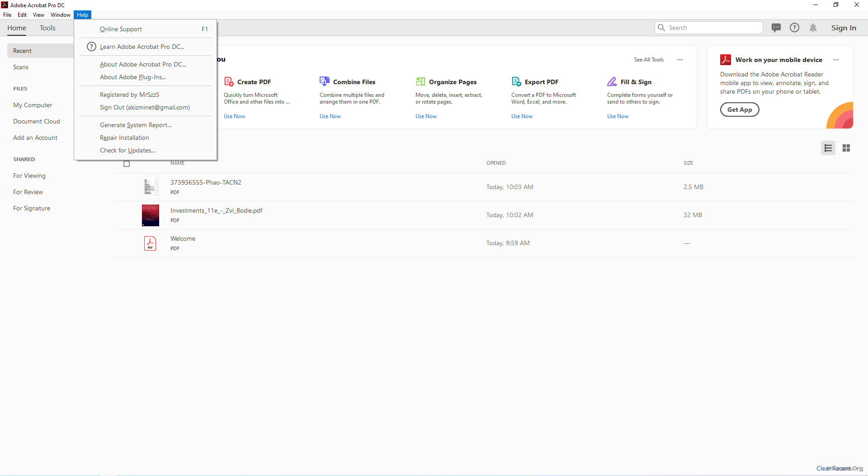Select Online Support from Help menu
This screenshot has width=868, height=476.
146,29
